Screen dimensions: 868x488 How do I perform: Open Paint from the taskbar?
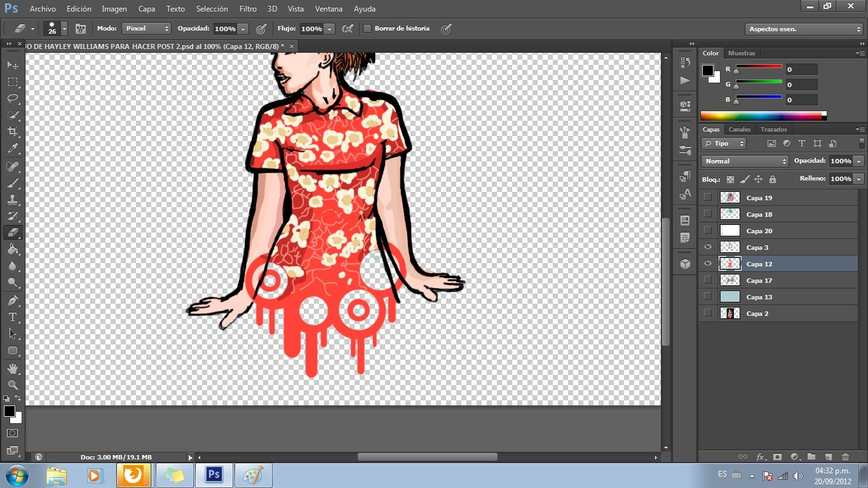tap(253, 475)
